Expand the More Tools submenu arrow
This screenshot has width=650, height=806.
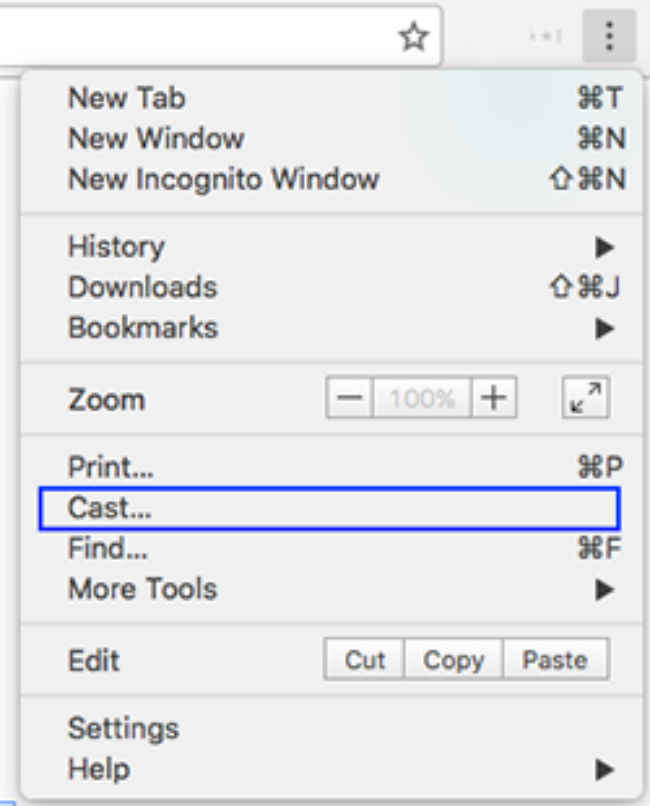click(605, 590)
